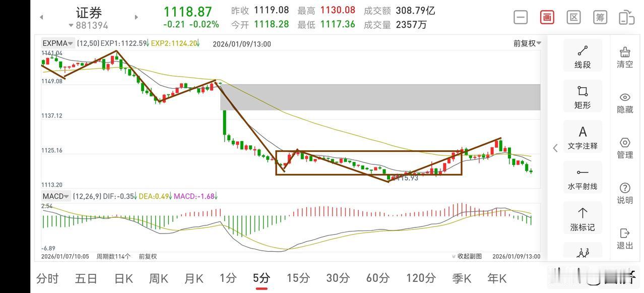
Task: Select the 涨标记 up-arrow marker tool
Action: click(583, 218)
